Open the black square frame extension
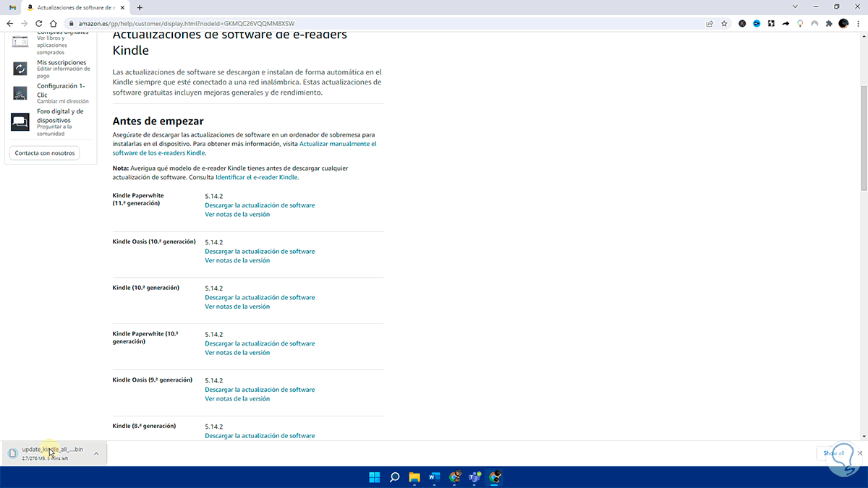Image resolution: width=868 pixels, height=488 pixels. tap(771, 23)
